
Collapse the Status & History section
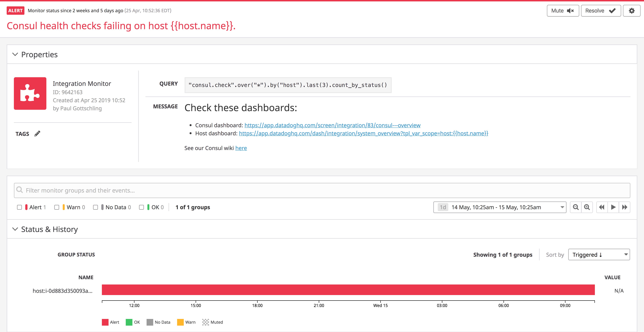pos(15,229)
